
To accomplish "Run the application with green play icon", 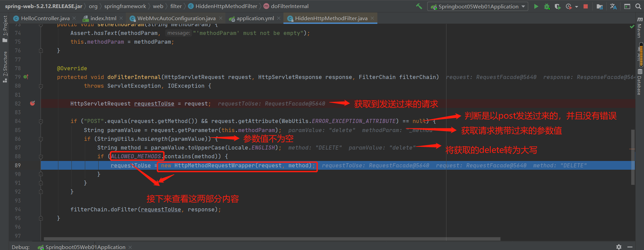I will [x=536, y=6].
